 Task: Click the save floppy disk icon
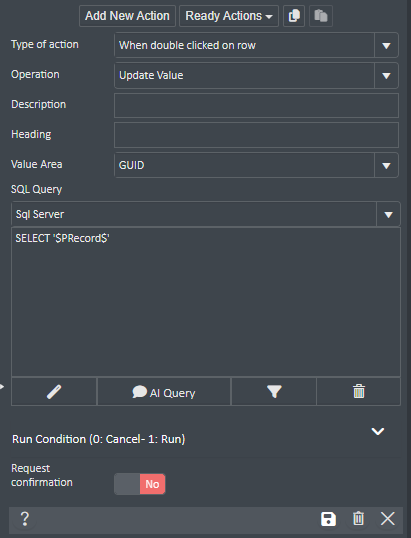(x=328, y=519)
